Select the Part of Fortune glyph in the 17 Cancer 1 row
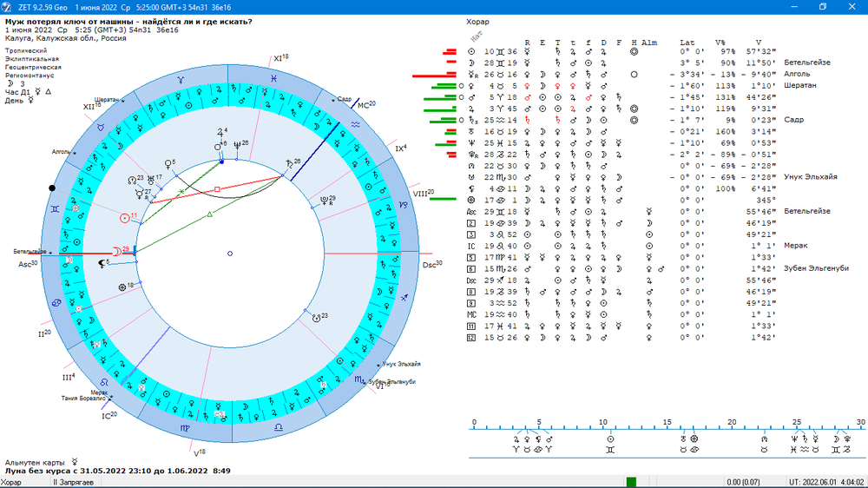This screenshot has width=868, height=488. pos(471,200)
